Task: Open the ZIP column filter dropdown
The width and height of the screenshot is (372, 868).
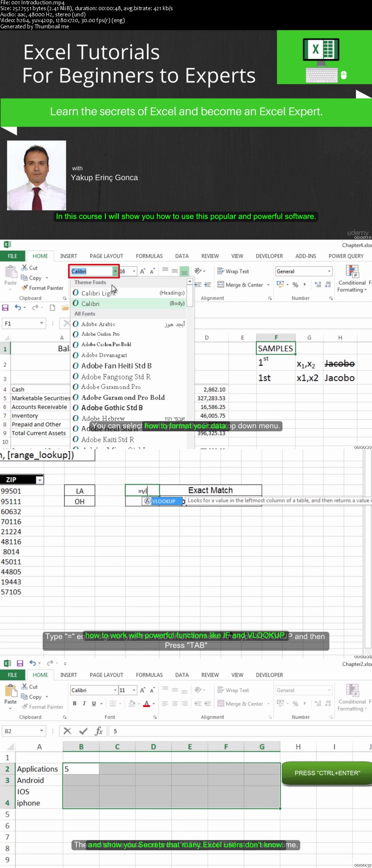Action: 40,480
